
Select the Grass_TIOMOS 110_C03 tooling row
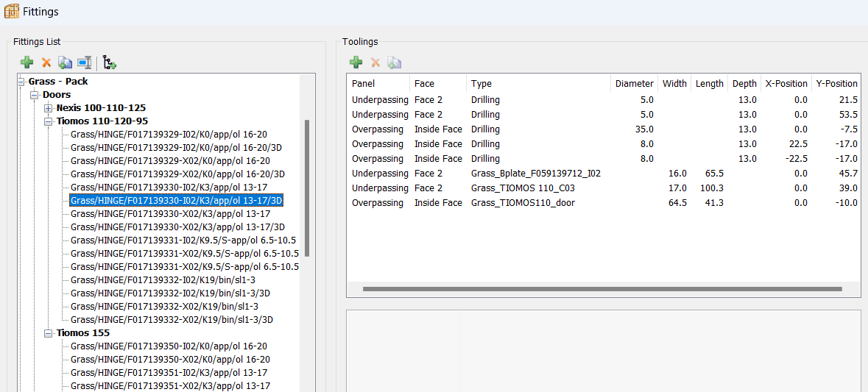tap(604, 188)
